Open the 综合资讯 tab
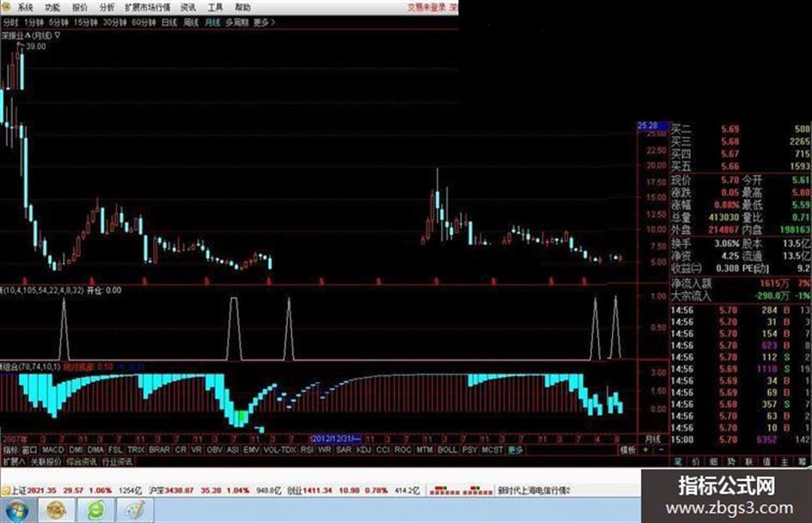This screenshot has width=812, height=523. coord(82,461)
